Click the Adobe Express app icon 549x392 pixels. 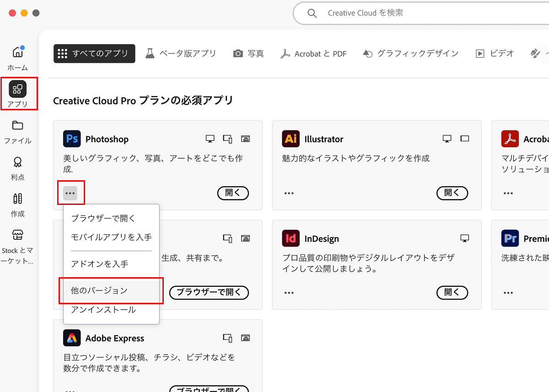[72, 338]
